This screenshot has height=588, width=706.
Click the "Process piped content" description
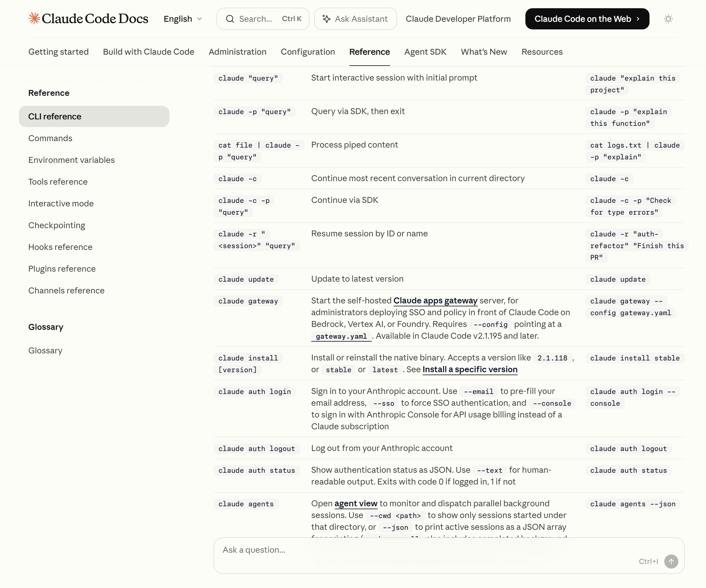[x=354, y=145]
